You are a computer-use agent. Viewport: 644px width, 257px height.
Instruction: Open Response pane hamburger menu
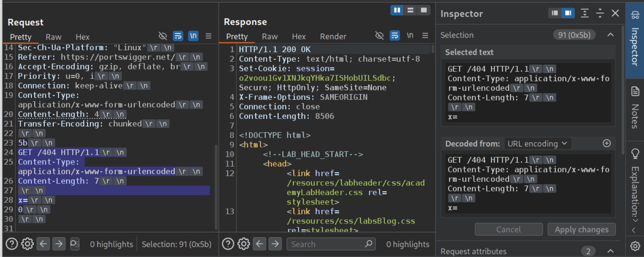pyautogui.click(x=425, y=35)
